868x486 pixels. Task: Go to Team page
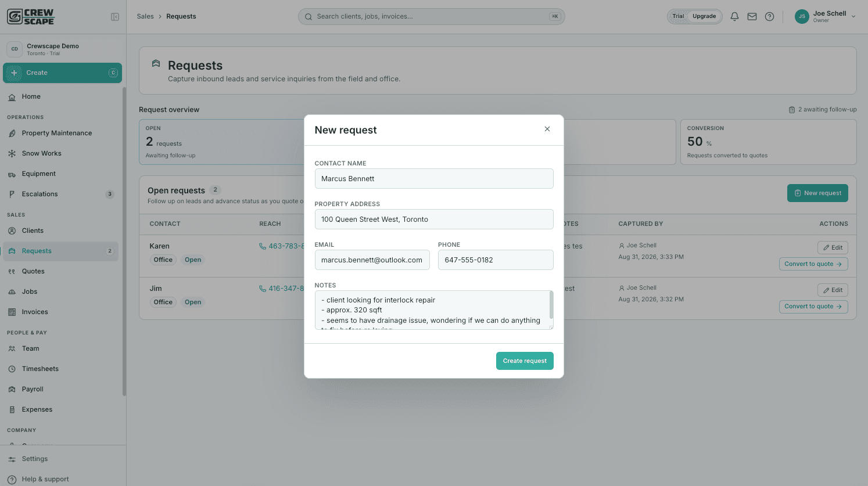pos(62,349)
